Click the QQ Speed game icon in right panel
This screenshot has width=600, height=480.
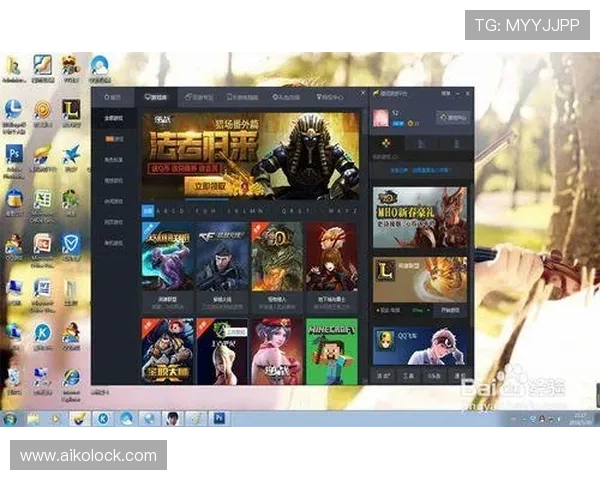(385, 341)
